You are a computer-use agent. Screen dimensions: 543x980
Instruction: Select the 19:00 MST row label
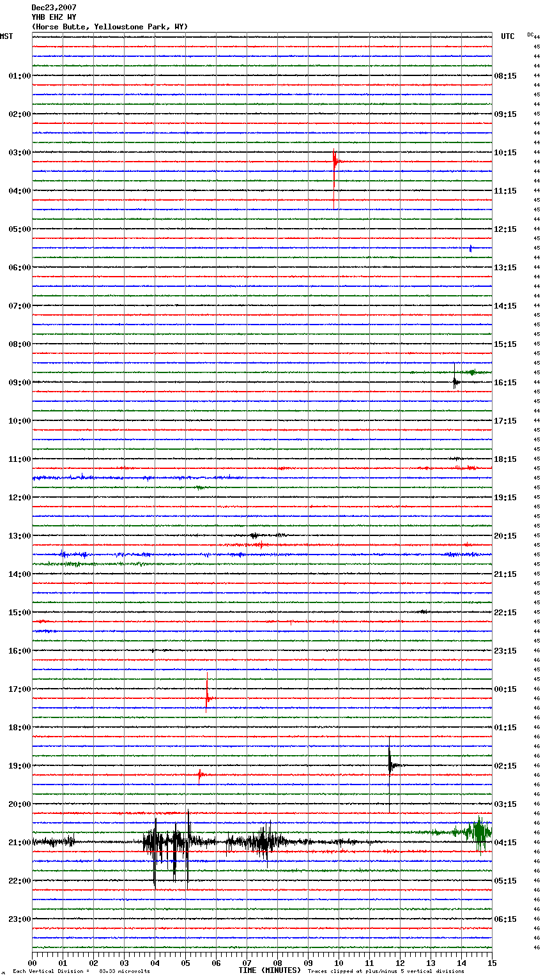pos(20,766)
